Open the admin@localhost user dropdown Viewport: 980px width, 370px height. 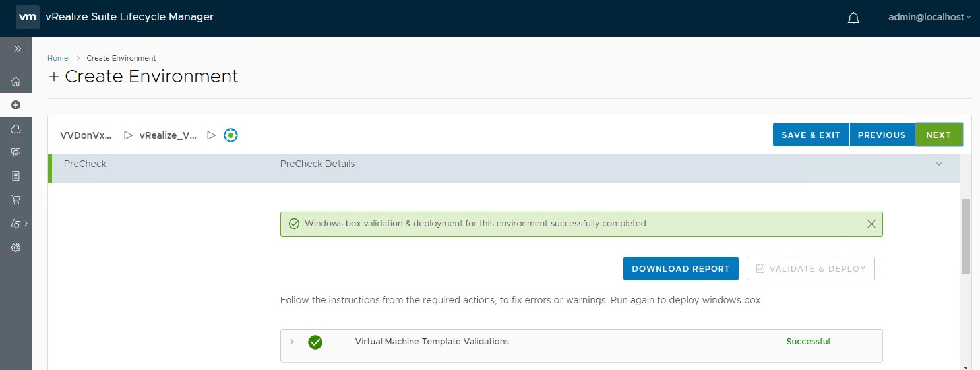click(929, 18)
